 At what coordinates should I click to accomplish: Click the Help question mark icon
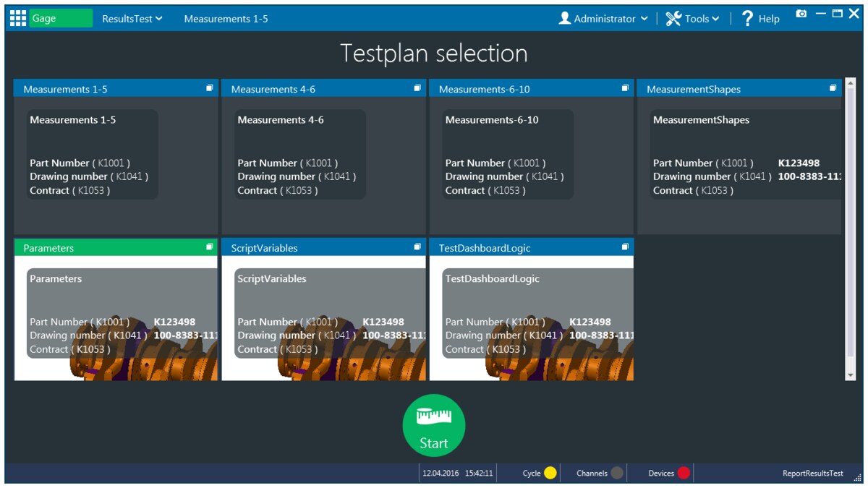click(748, 18)
